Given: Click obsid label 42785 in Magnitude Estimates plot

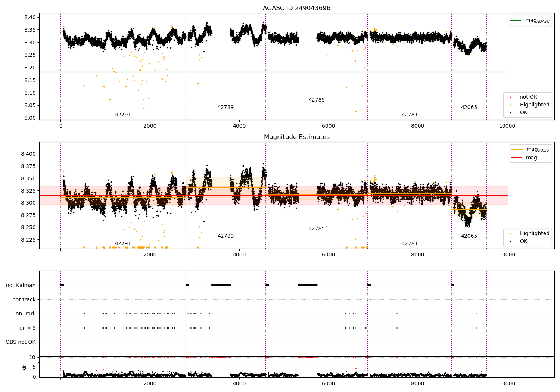Looking at the screenshot, I should coord(317,229).
